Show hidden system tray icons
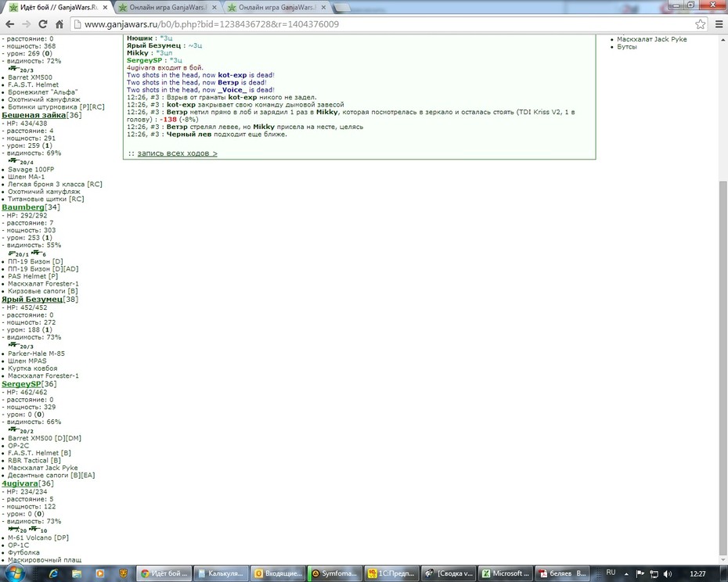This screenshot has height=582, width=728. click(626, 573)
